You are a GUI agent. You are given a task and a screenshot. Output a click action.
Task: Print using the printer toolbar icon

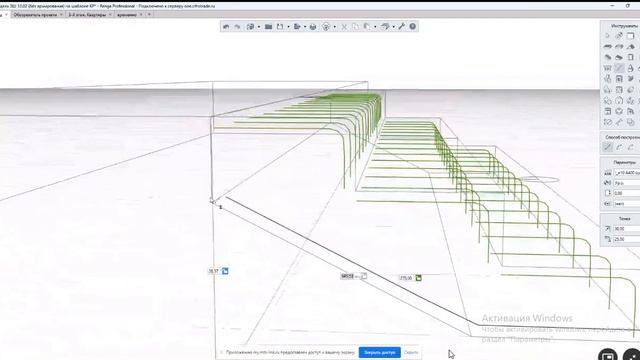tap(313, 27)
